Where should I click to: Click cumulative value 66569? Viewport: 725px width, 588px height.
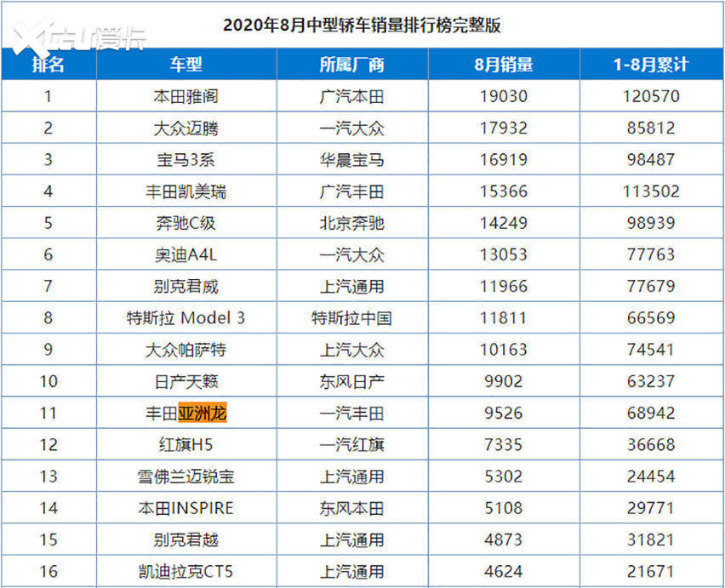[x=651, y=318]
